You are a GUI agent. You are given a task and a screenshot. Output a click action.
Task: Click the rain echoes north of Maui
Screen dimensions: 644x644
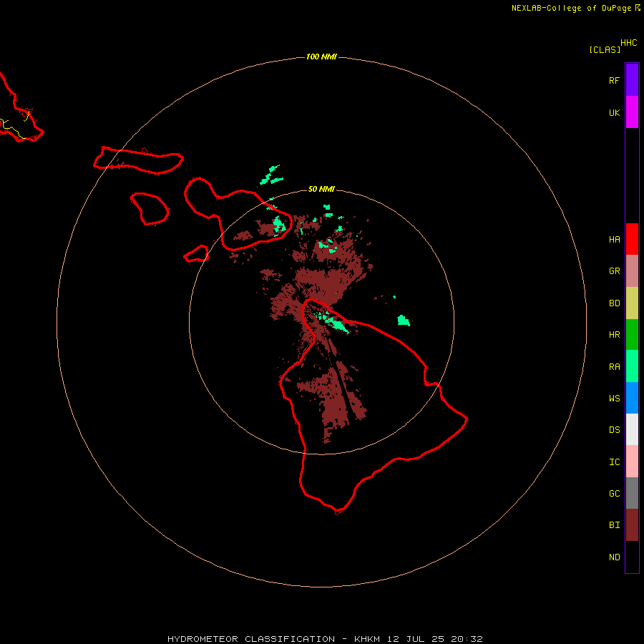(x=271, y=175)
